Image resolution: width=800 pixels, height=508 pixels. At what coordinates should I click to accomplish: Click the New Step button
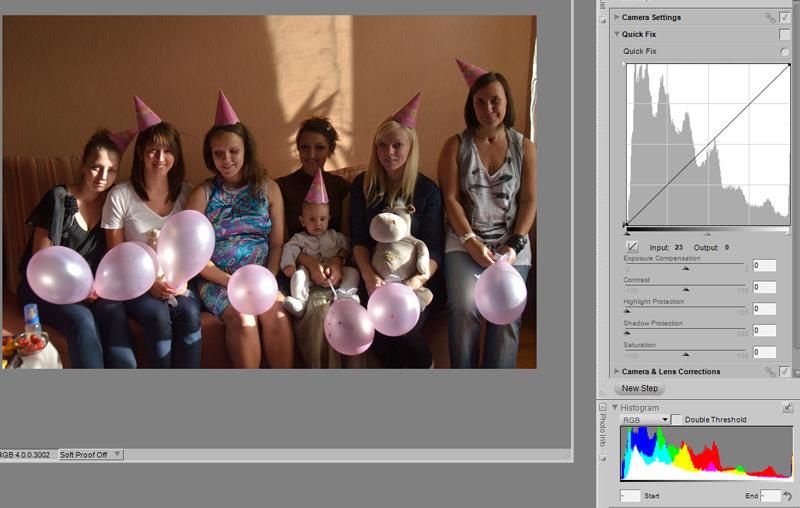tap(640, 388)
